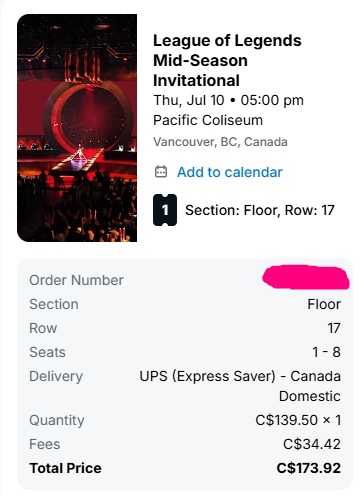Click the calendar icon beside Add to calendar
This screenshot has height=496, width=361.
point(161,172)
